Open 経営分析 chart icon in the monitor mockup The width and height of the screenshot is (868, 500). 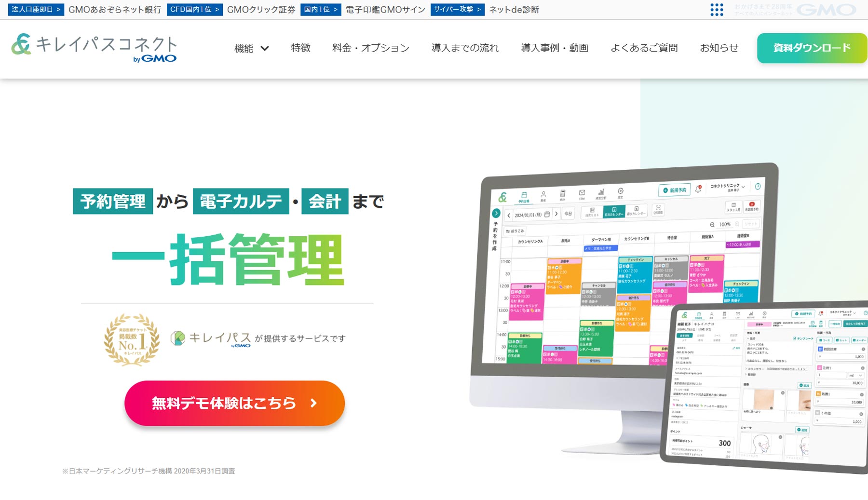[x=601, y=194]
